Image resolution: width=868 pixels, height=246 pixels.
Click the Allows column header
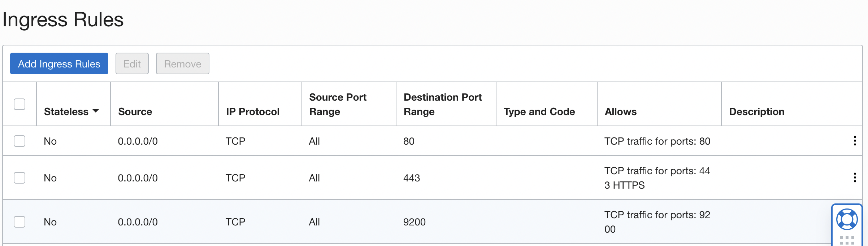pyautogui.click(x=621, y=112)
